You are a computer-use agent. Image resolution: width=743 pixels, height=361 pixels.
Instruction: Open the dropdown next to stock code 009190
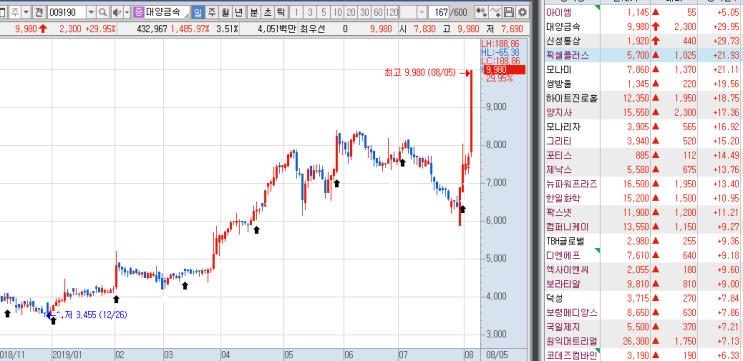[x=91, y=12]
